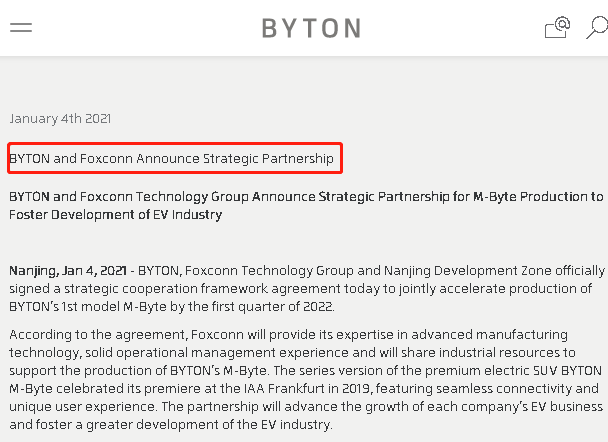Select the highlighted Strategic Partnership headline
The height and width of the screenshot is (442, 608).
point(174,158)
